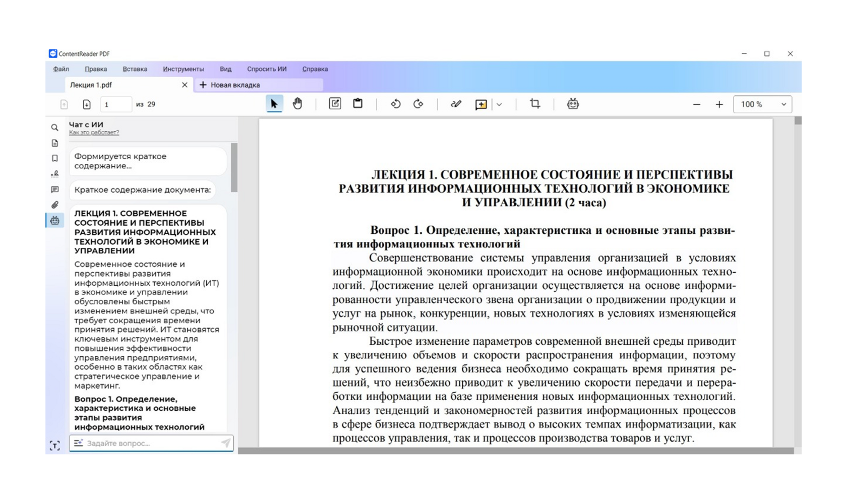The width and height of the screenshot is (847, 504).
Task: Open prompt suggestions icon in chat input
Action: point(78,443)
